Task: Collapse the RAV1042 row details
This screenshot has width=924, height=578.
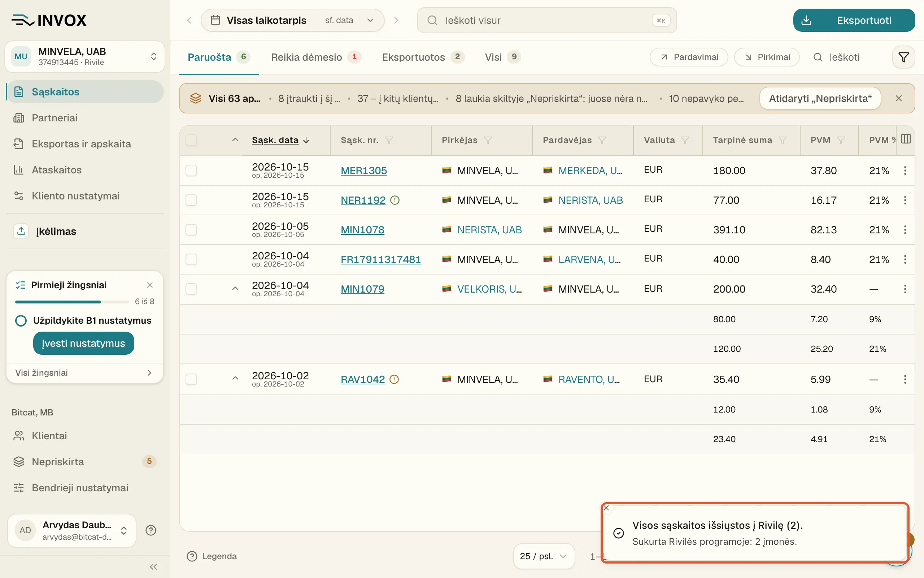Action: point(235,379)
